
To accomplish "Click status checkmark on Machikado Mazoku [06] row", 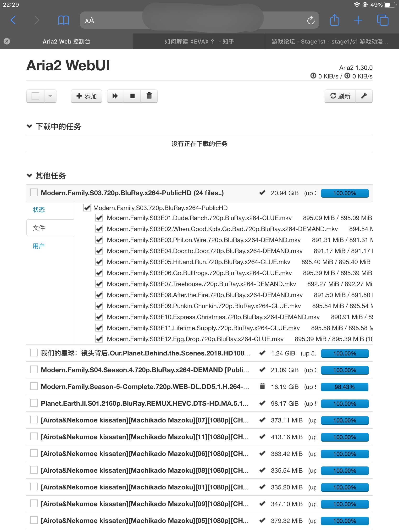I will coord(262,453).
